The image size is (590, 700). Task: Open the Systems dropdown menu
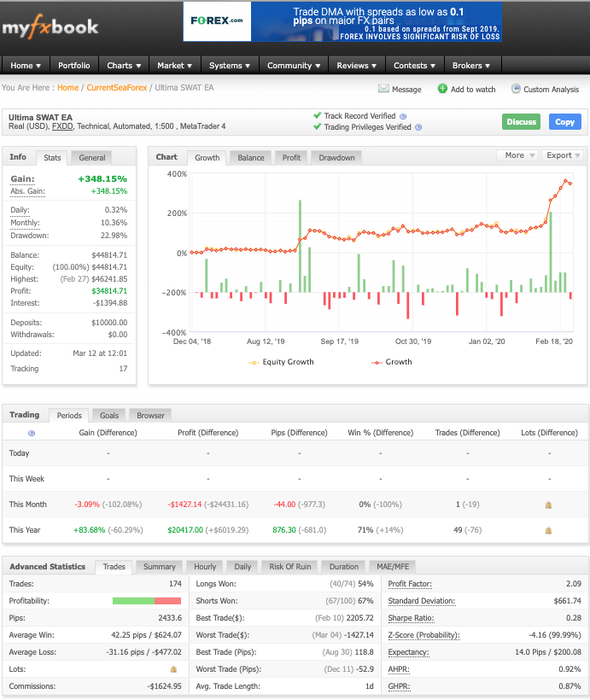tap(230, 66)
